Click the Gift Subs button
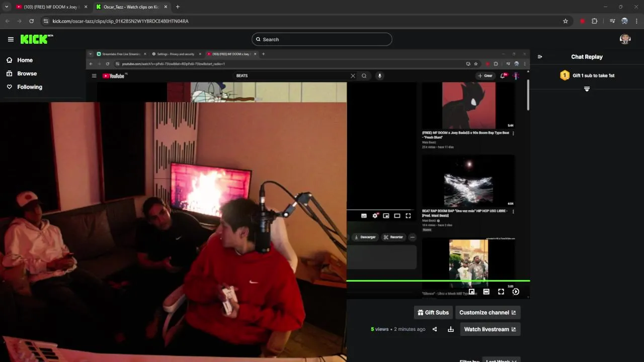The width and height of the screenshot is (644, 362). click(x=433, y=312)
